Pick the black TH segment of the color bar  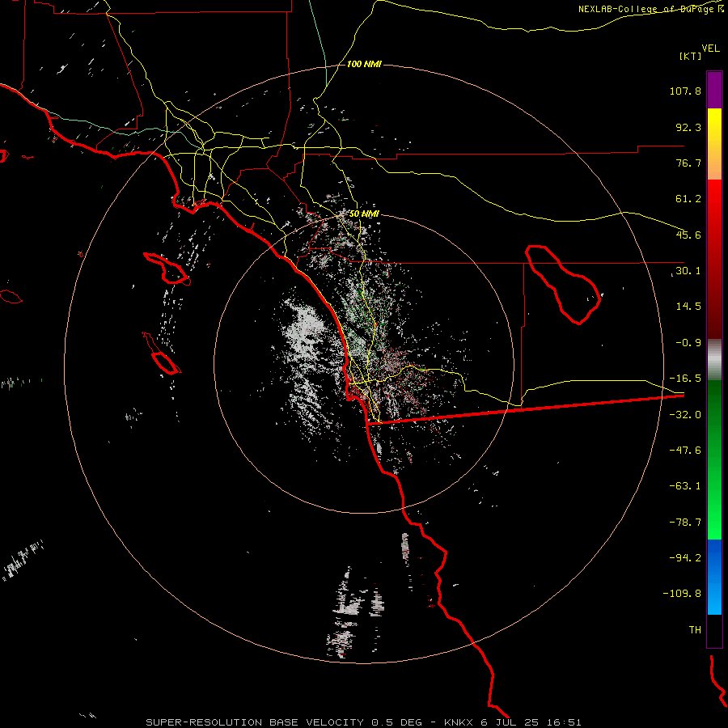714,631
